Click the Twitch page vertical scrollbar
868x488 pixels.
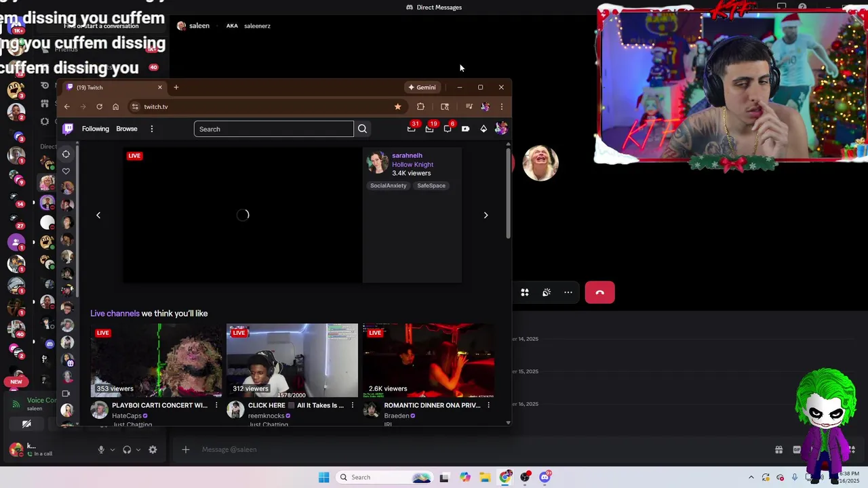coord(508,193)
